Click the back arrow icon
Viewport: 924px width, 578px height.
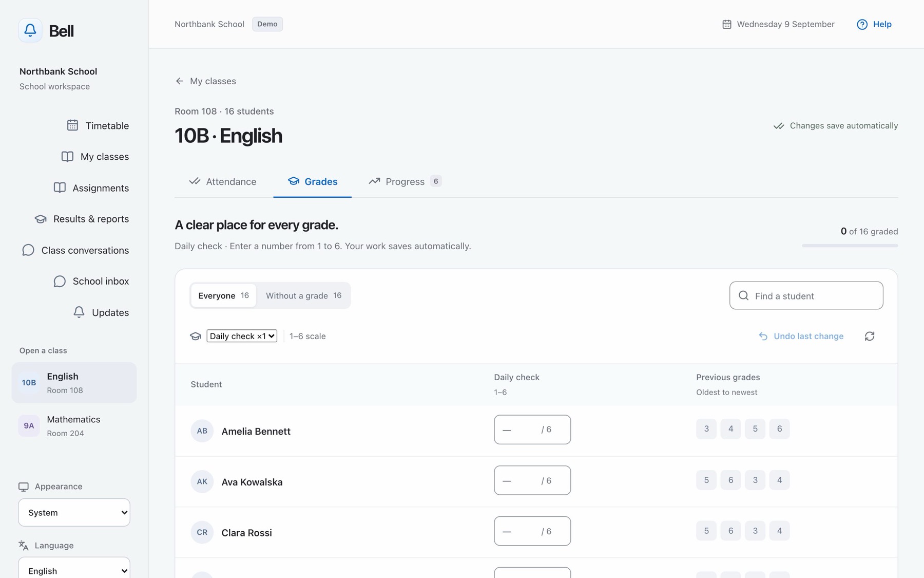pyautogui.click(x=179, y=81)
